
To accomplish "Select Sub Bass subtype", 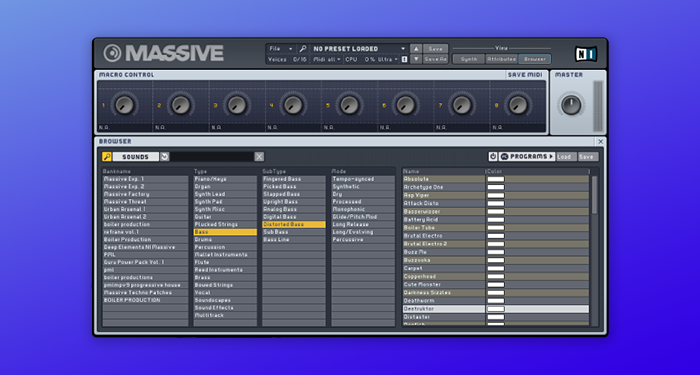I will (294, 232).
